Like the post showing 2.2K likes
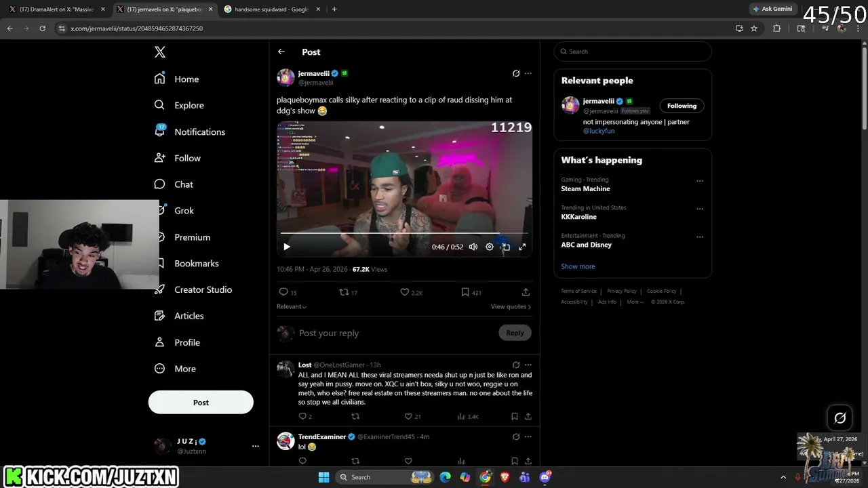The image size is (868, 488). [x=404, y=292]
